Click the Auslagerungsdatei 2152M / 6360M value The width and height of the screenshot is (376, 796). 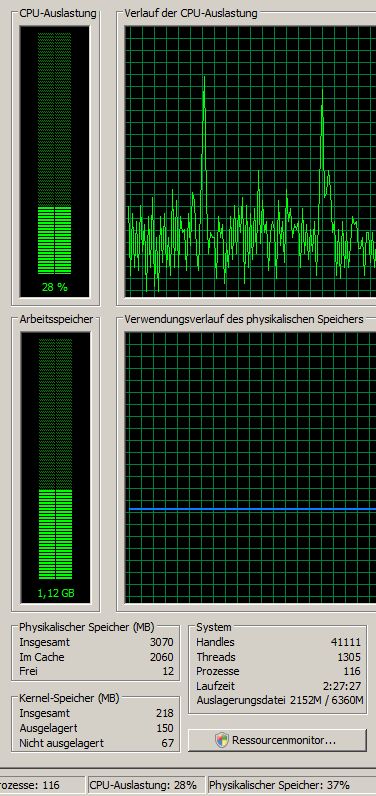tap(327, 701)
